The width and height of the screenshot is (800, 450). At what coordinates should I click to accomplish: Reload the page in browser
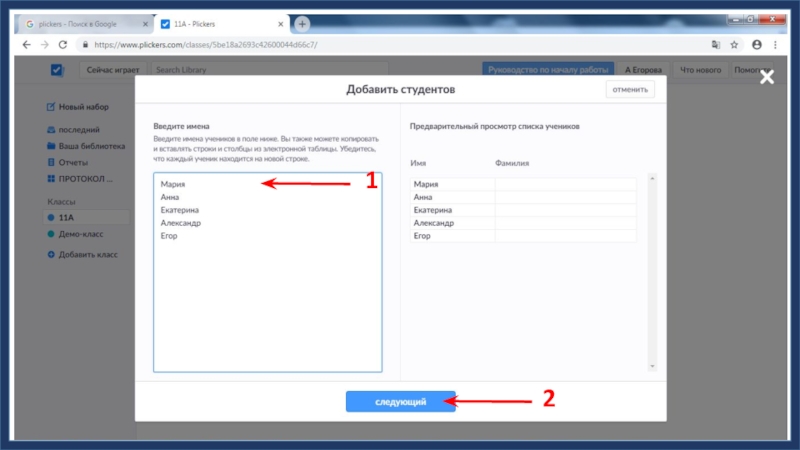tap(63, 45)
